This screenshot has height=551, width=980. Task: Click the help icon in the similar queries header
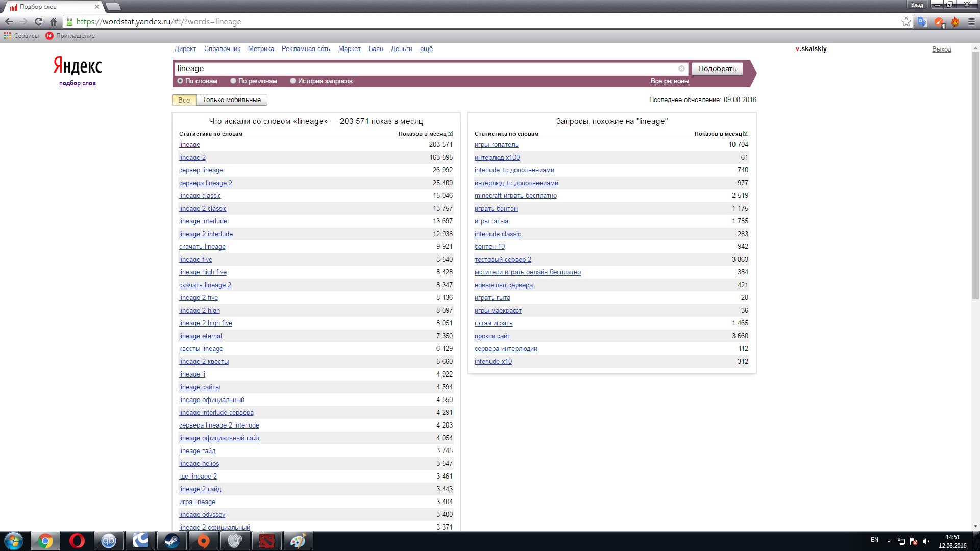click(746, 134)
